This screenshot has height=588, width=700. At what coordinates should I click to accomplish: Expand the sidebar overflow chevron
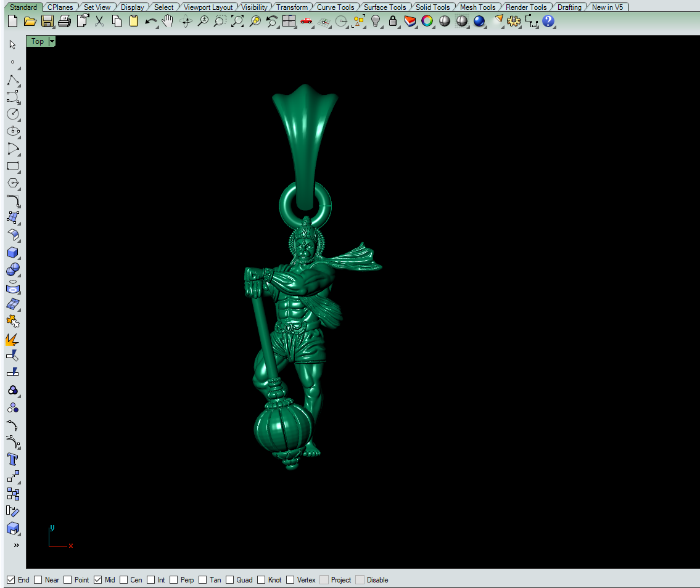[x=16, y=545]
